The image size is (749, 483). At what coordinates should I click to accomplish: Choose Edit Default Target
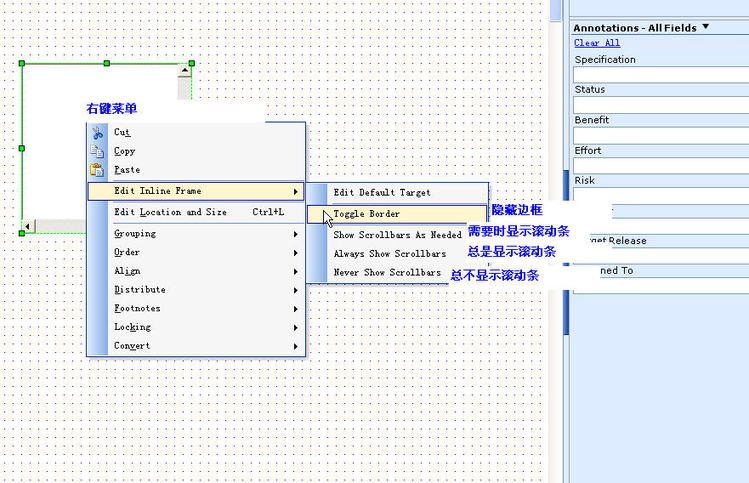(381, 192)
